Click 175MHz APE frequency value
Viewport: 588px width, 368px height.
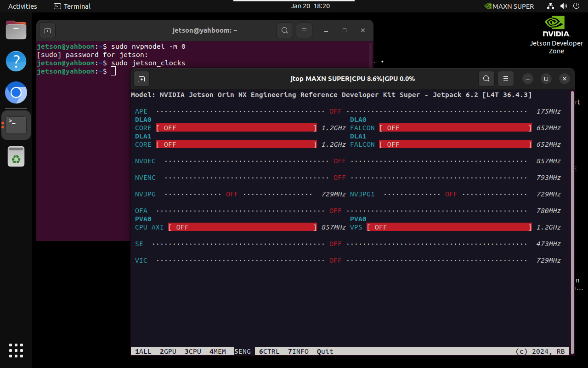[548, 111]
